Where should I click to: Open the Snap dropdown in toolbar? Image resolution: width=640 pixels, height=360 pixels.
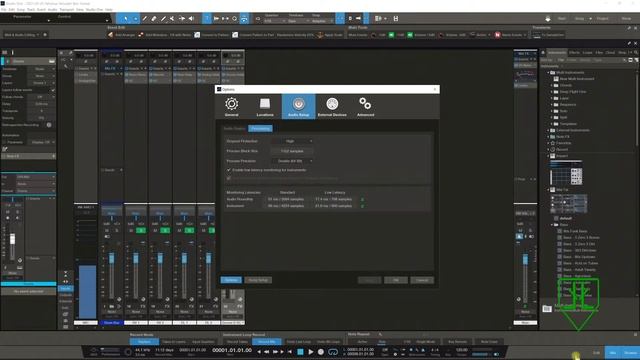point(321,21)
